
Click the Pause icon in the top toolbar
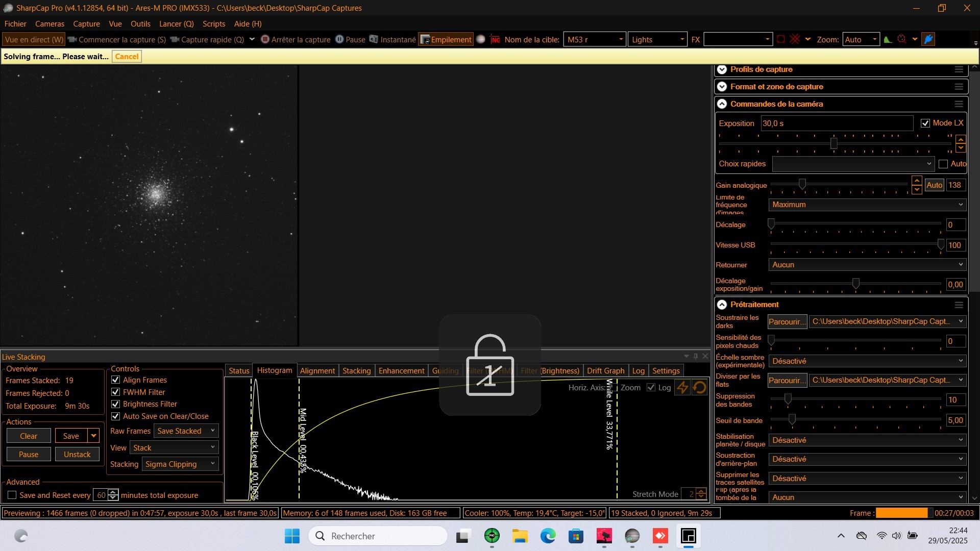point(339,39)
